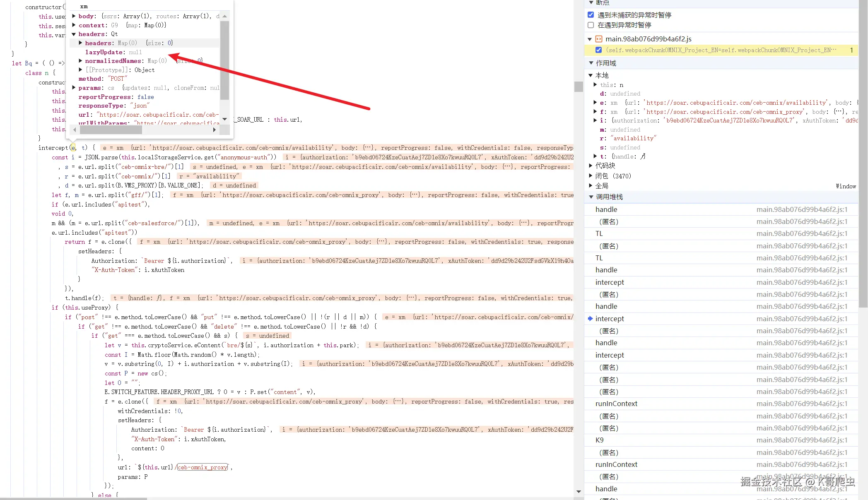Click the code pane's bottom scroll-down arrow
The width and height of the screenshot is (868, 500).
(579, 492)
